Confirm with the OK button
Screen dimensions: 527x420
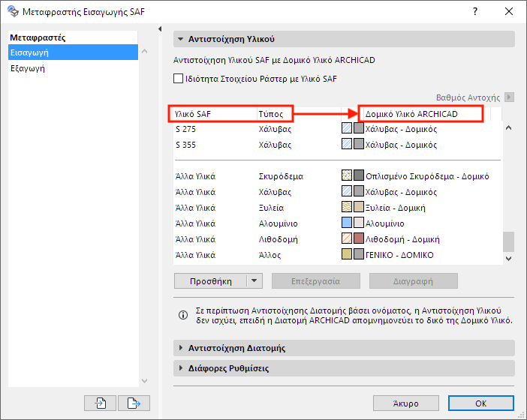tap(481, 403)
